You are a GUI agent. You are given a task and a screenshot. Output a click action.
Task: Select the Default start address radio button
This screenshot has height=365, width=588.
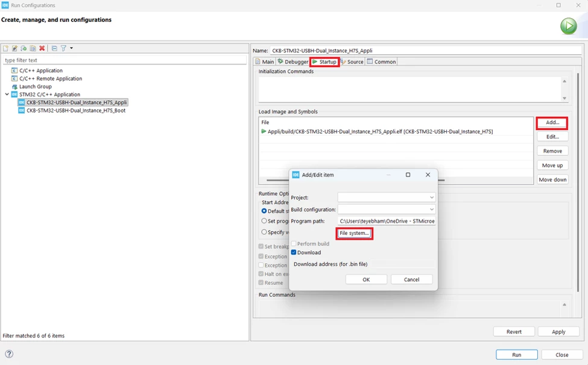click(264, 211)
